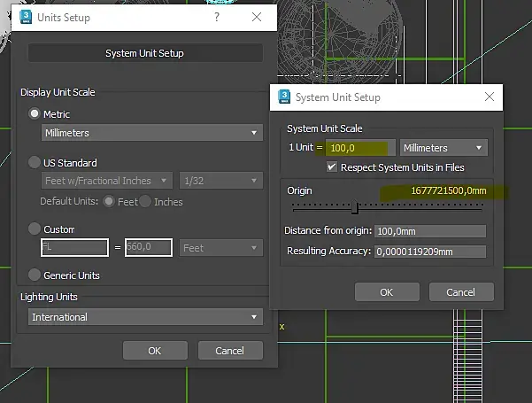532x403 pixels.
Task: Open the Millimeters metric unit dropdown
Action: tap(152, 132)
